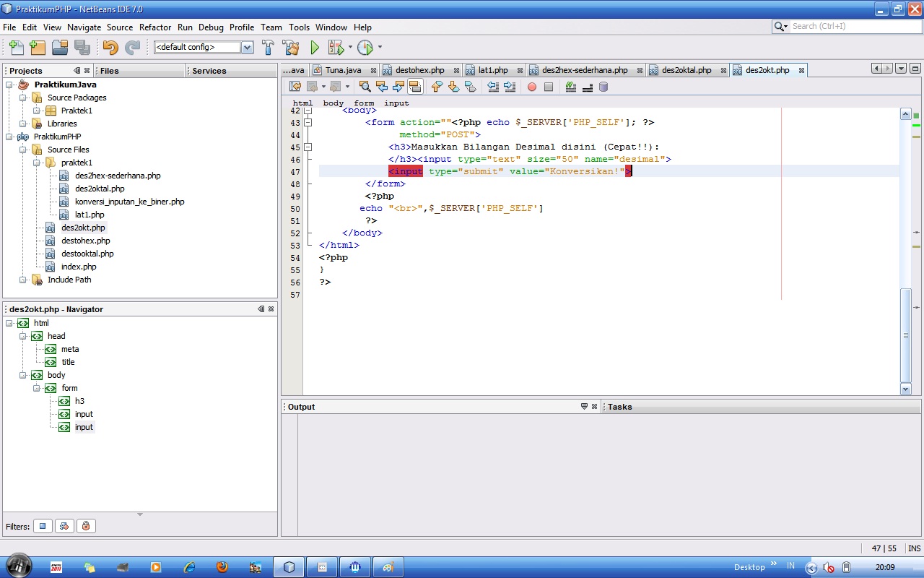Click the Shift Line Right icon
The height and width of the screenshot is (578, 924).
tap(510, 87)
